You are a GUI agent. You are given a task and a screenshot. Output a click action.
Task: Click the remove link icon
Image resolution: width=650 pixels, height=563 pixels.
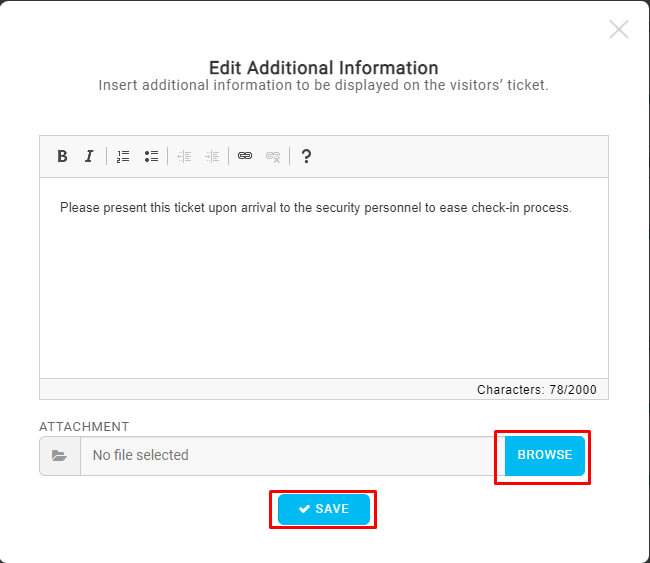[x=273, y=157]
